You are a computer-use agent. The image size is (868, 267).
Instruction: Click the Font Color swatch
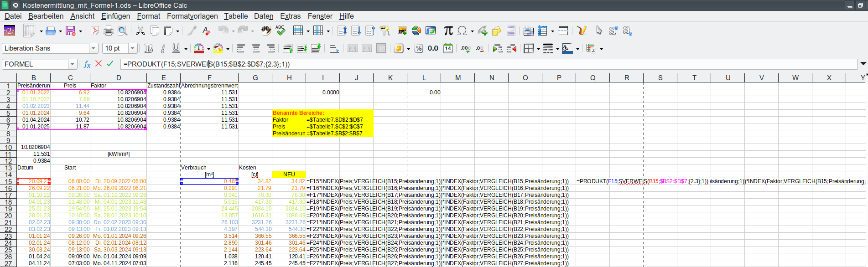198,48
